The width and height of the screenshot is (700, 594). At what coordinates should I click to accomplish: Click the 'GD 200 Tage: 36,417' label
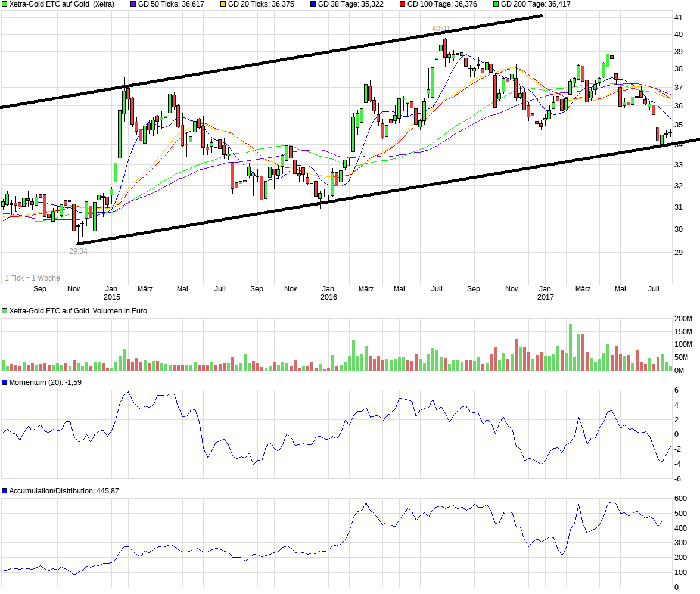[536, 4]
